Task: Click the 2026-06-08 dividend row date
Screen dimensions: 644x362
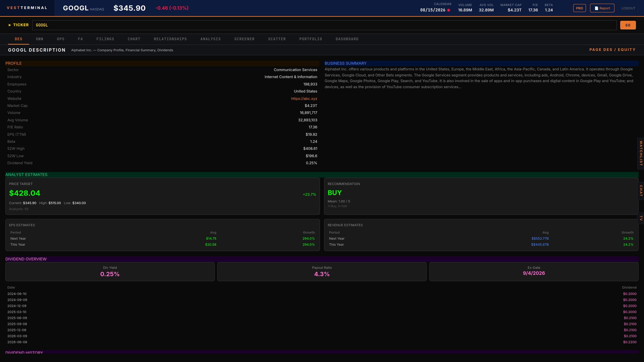Action: 17,342
